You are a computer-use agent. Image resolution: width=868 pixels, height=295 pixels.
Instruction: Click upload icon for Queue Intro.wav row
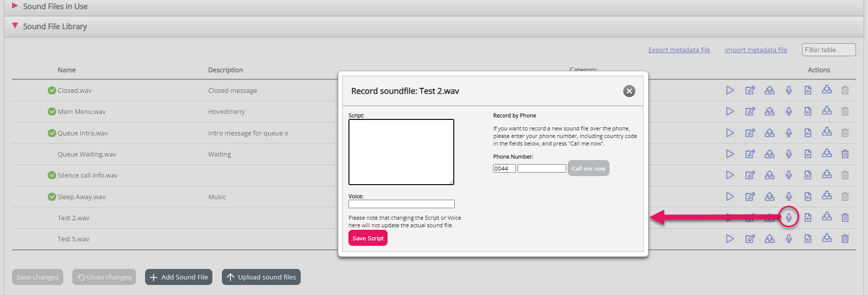tap(769, 133)
